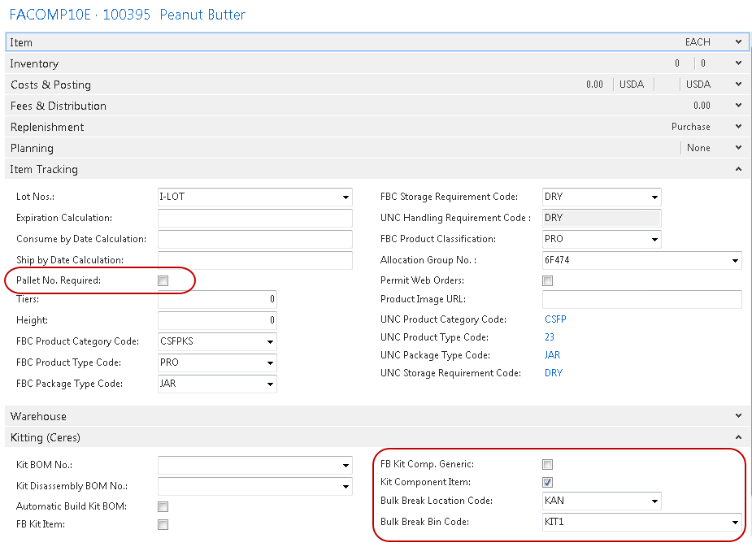Click the Product Image URL field
This screenshot has width=752, height=560.
(x=642, y=300)
